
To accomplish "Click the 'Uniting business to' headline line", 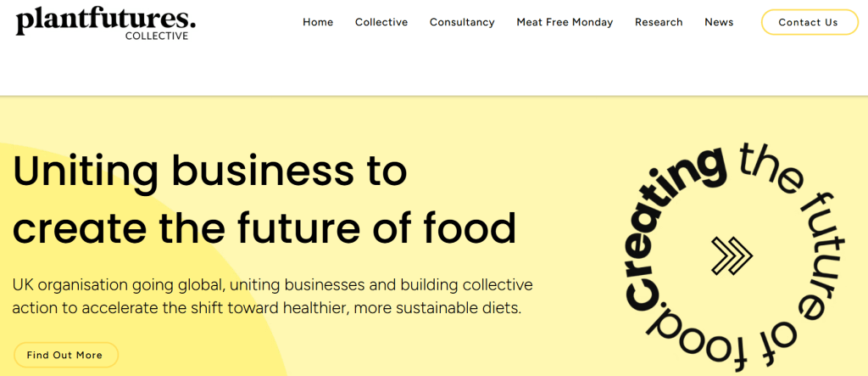I will click(x=210, y=171).
